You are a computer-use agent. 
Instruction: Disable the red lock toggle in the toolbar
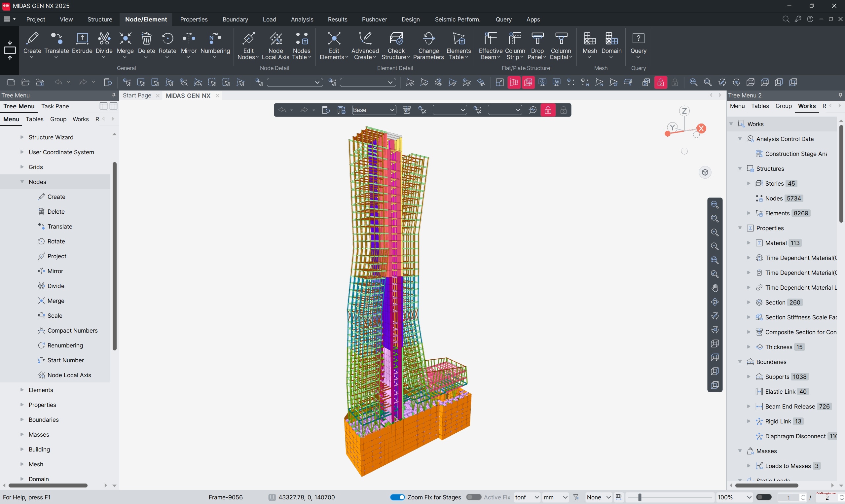[x=660, y=82]
